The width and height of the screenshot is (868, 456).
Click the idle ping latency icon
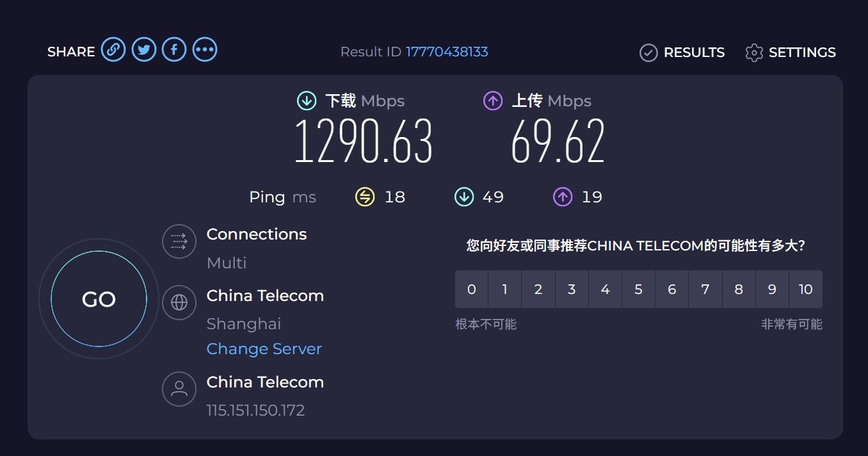coord(365,197)
